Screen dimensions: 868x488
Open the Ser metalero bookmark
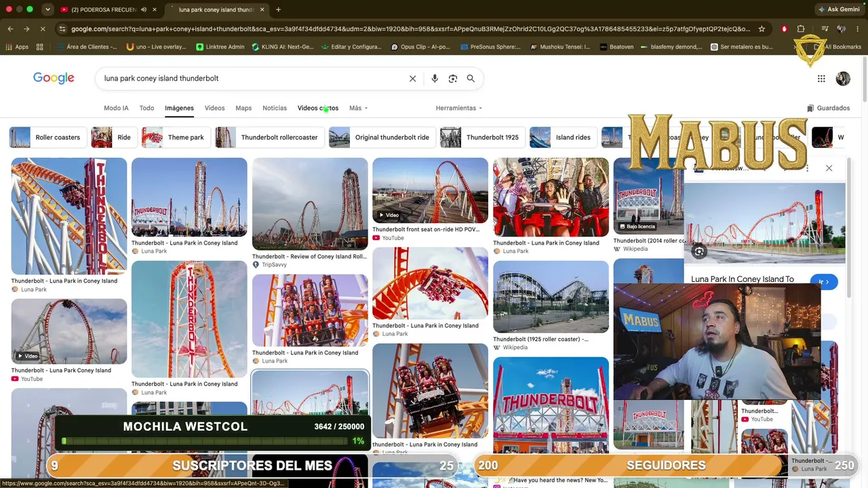click(x=741, y=47)
